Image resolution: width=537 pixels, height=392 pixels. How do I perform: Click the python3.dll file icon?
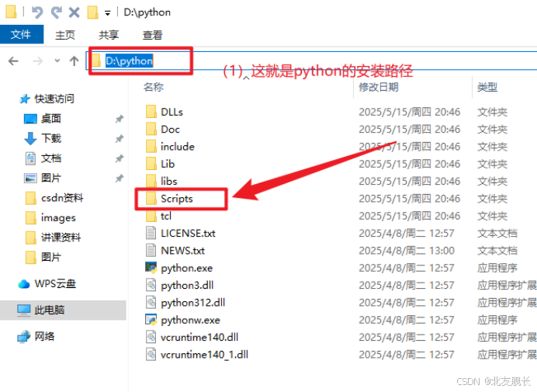point(151,285)
